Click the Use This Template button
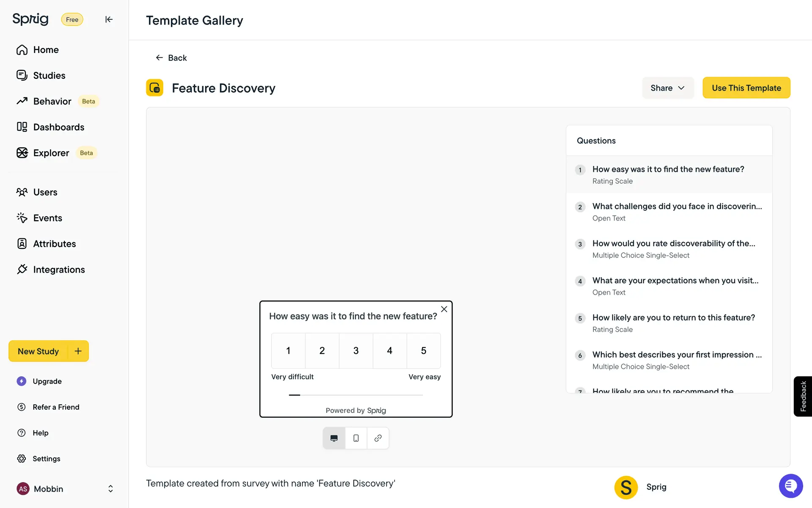 (x=746, y=88)
